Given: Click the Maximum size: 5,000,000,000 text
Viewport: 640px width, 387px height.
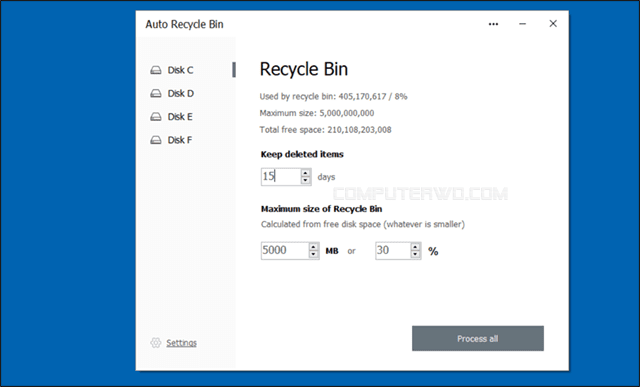Looking at the screenshot, I should click(x=317, y=113).
